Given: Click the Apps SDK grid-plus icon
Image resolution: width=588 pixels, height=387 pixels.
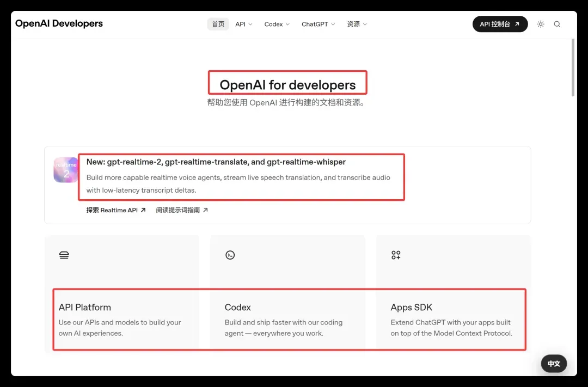Looking at the screenshot, I should (396, 255).
